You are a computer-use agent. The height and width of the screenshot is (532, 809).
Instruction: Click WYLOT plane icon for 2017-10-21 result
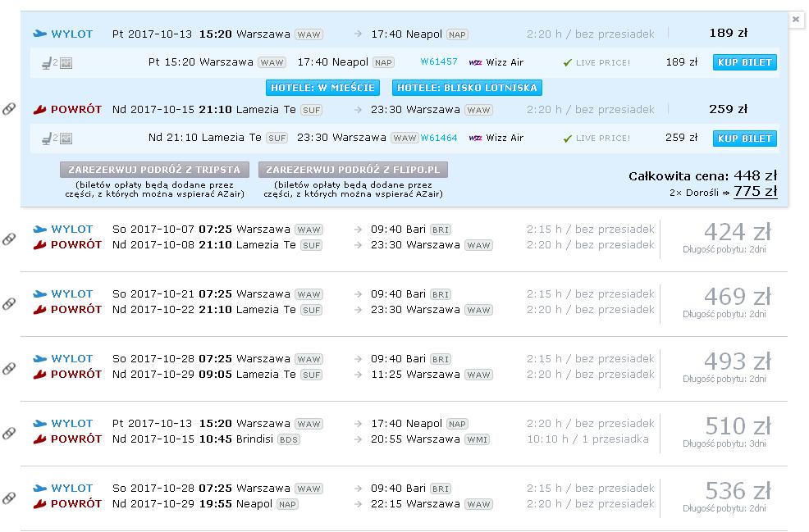pos(39,294)
